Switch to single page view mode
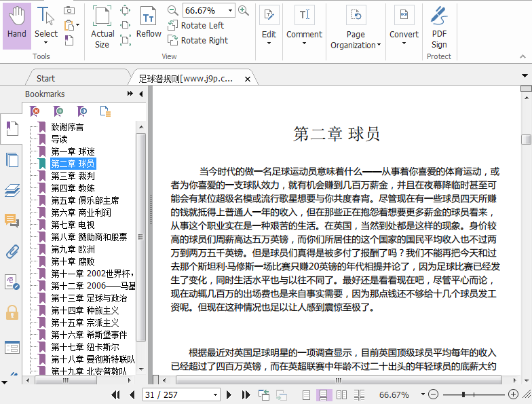 point(307,394)
